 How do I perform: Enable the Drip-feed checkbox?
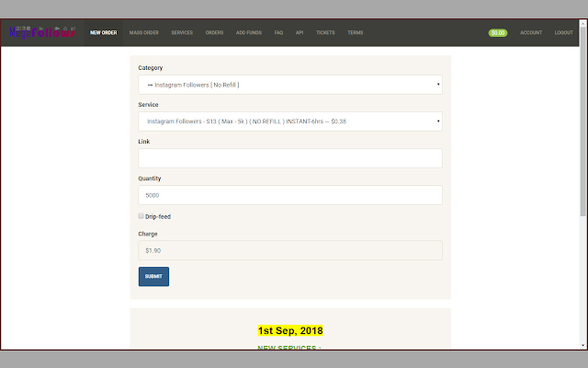[141, 216]
